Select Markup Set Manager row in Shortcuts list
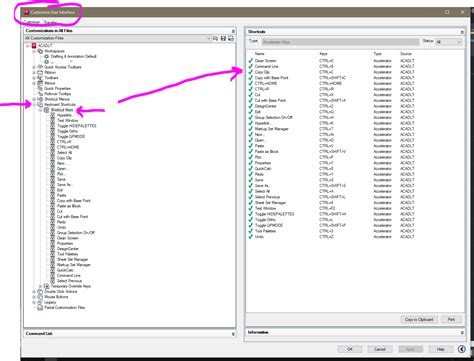This screenshot has height=361, width=474. [x=332, y=129]
